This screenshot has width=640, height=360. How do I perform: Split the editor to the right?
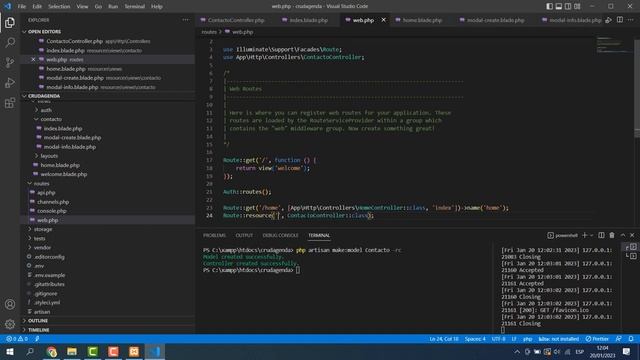[620, 20]
